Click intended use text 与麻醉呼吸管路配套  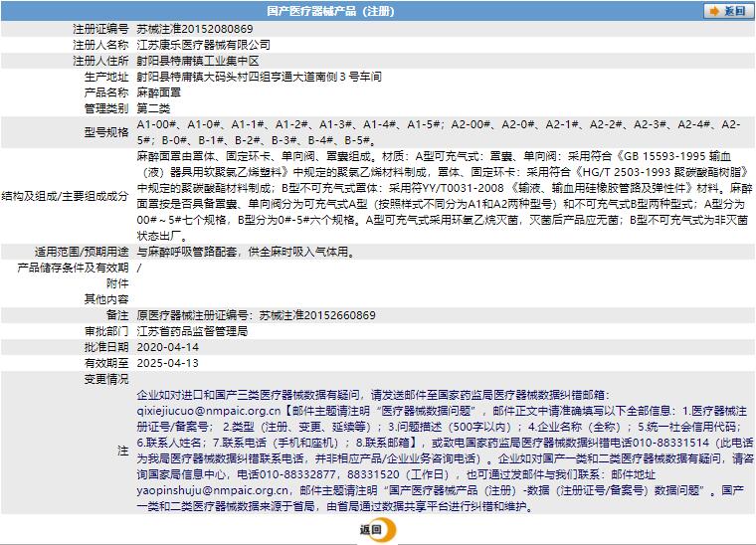click(x=187, y=252)
